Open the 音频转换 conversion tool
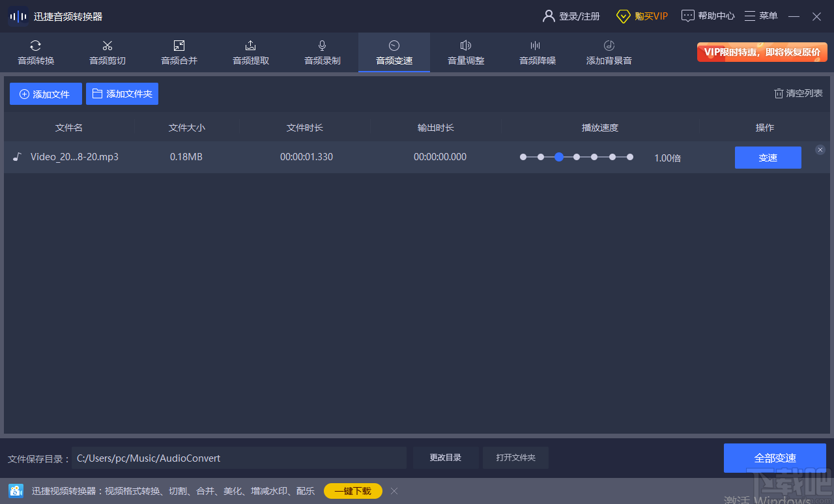Screen dimensions: 834x504 click(x=35, y=52)
